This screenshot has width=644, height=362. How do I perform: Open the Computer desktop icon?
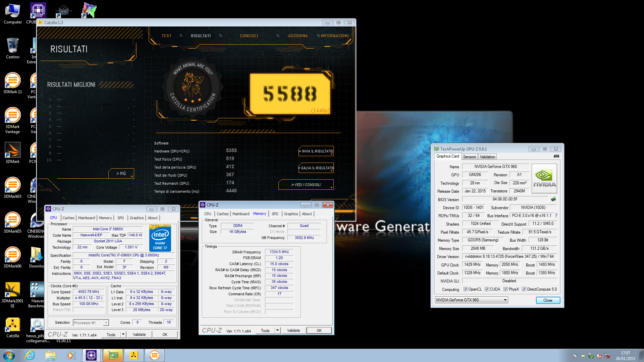pyautogui.click(x=12, y=14)
